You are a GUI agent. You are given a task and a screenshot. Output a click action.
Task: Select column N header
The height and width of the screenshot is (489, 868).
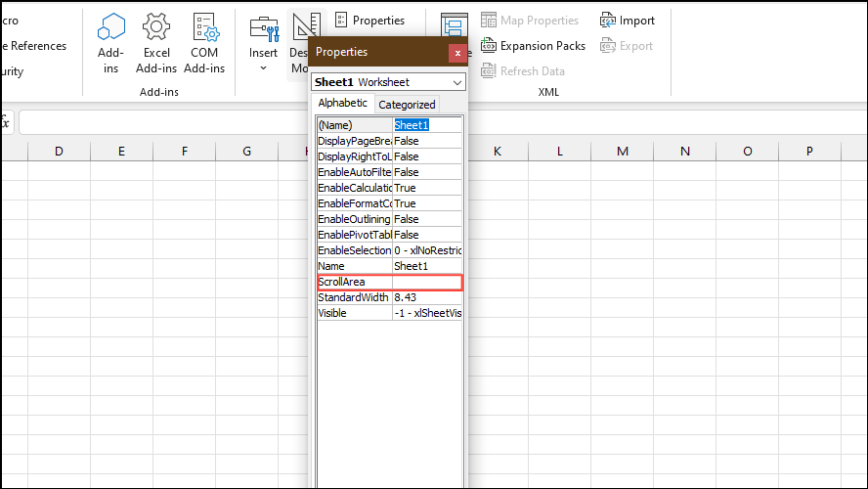click(x=685, y=152)
